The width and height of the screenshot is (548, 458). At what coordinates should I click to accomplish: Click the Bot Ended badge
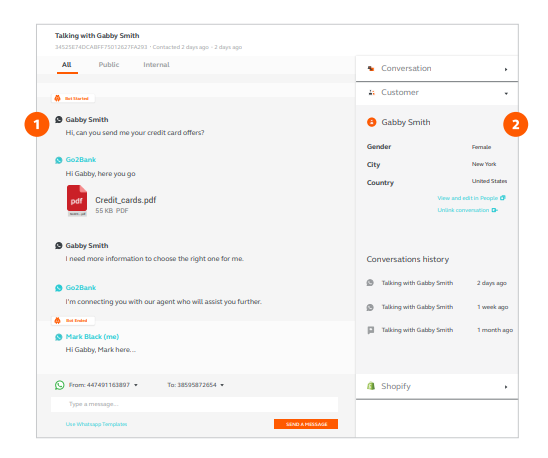(73, 320)
